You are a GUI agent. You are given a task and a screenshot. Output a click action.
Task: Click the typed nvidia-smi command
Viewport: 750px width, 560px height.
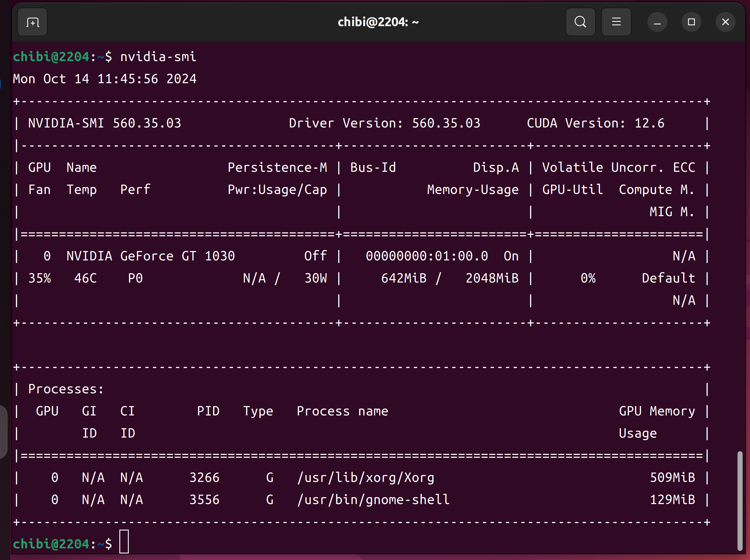coord(158,57)
